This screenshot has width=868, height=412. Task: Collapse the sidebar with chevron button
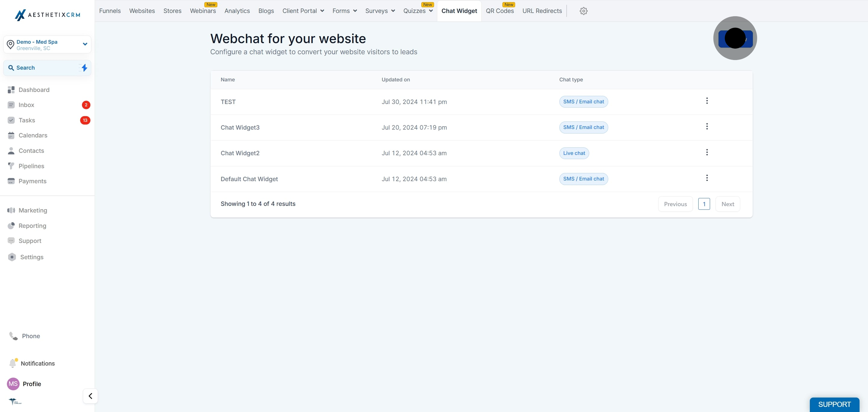pos(90,396)
